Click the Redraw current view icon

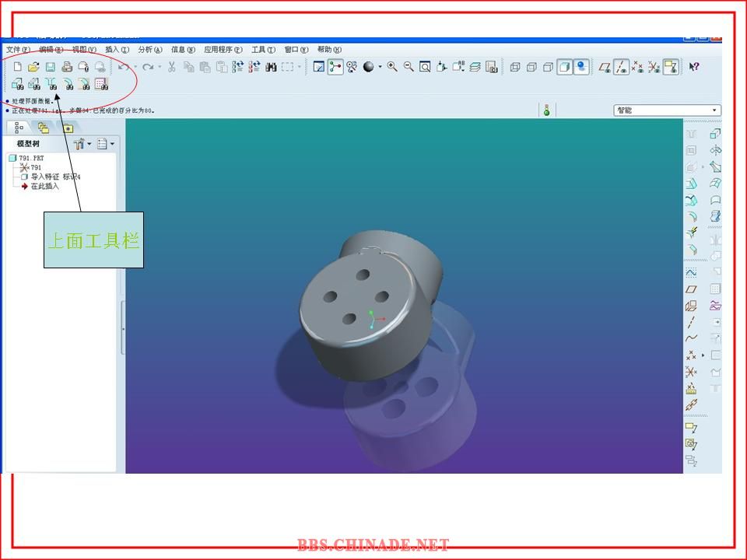pos(319,67)
